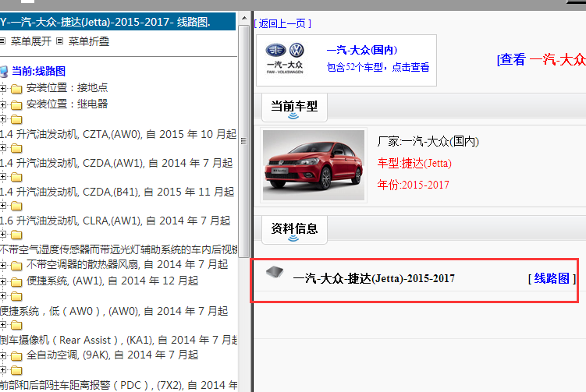Expand 便捷系统, (AW1) 2014 年 12 月起 node
This screenshot has width=586, height=392.
pos(2,282)
